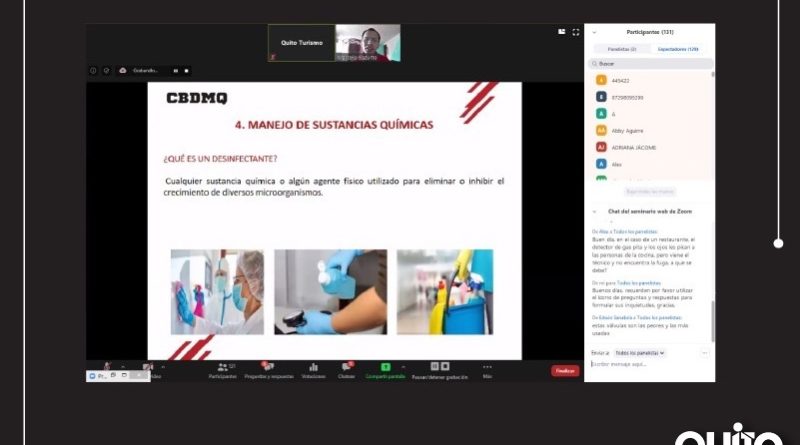This screenshot has width=800, height=445.
Task: Toggle the microphone mute button
Action: (107, 367)
